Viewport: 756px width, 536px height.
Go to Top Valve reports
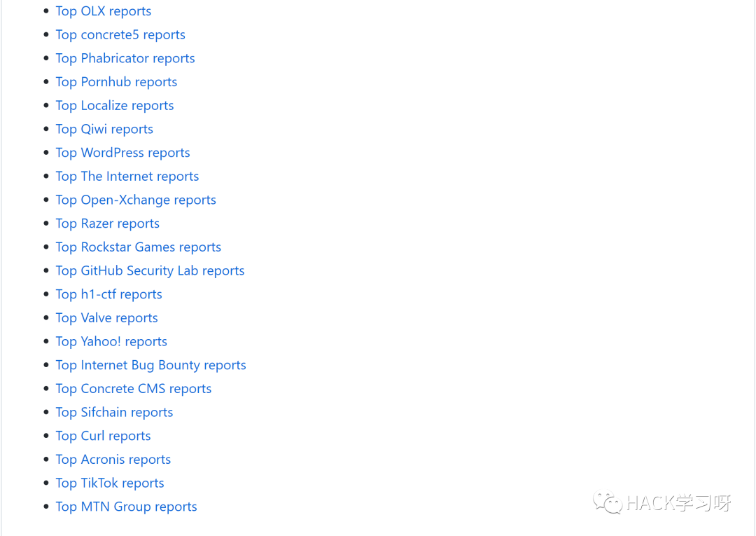click(x=106, y=318)
